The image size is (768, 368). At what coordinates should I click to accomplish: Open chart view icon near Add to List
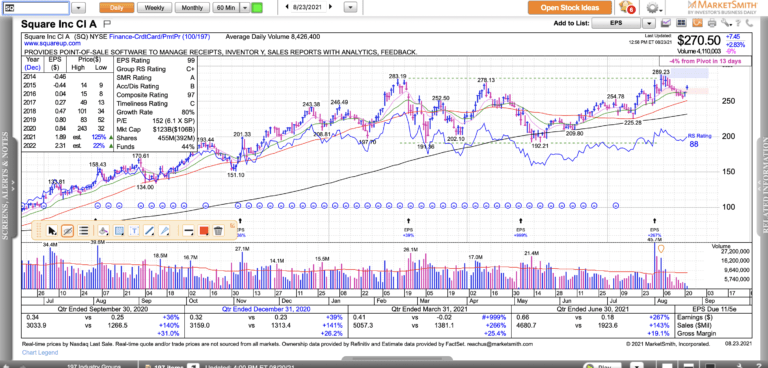[x=666, y=23]
